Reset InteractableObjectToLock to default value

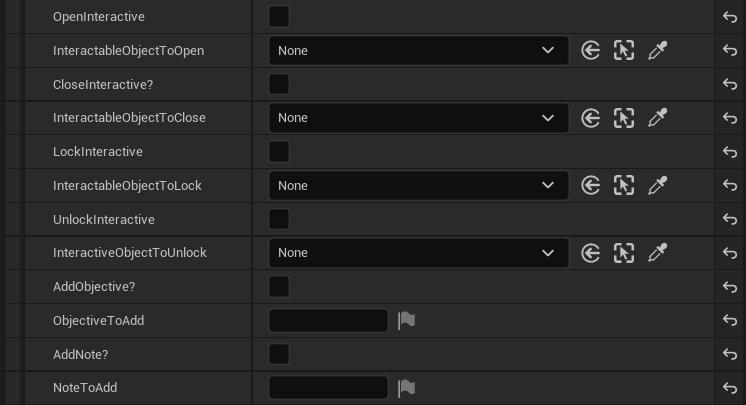pyautogui.click(x=730, y=185)
